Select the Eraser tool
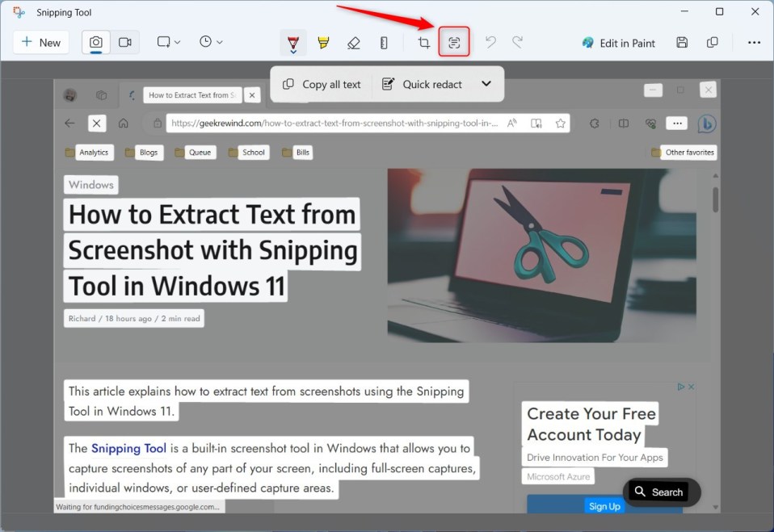This screenshot has height=532, width=774. click(x=353, y=43)
